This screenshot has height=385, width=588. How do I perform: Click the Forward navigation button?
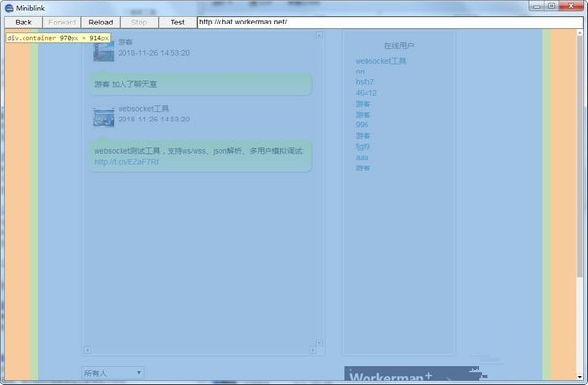(63, 23)
